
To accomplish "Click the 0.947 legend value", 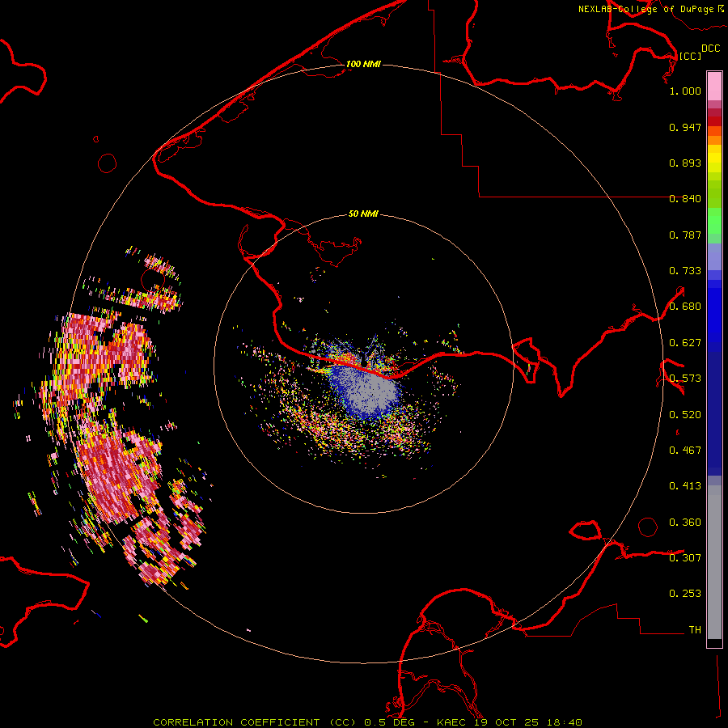I will tap(685, 127).
